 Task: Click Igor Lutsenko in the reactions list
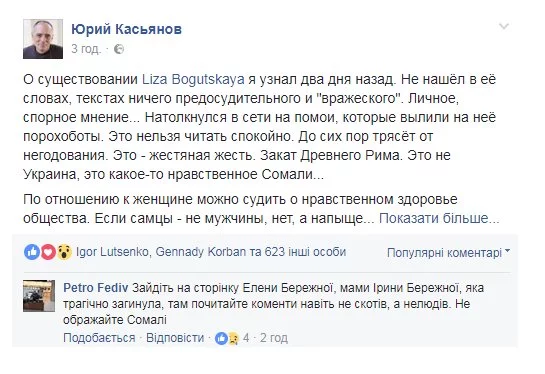click(112, 252)
